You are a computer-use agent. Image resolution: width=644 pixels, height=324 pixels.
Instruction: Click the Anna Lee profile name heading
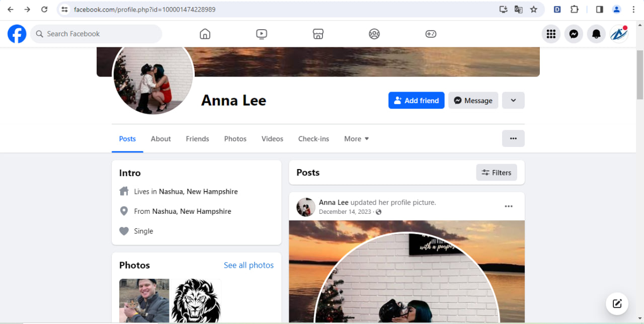(x=233, y=100)
